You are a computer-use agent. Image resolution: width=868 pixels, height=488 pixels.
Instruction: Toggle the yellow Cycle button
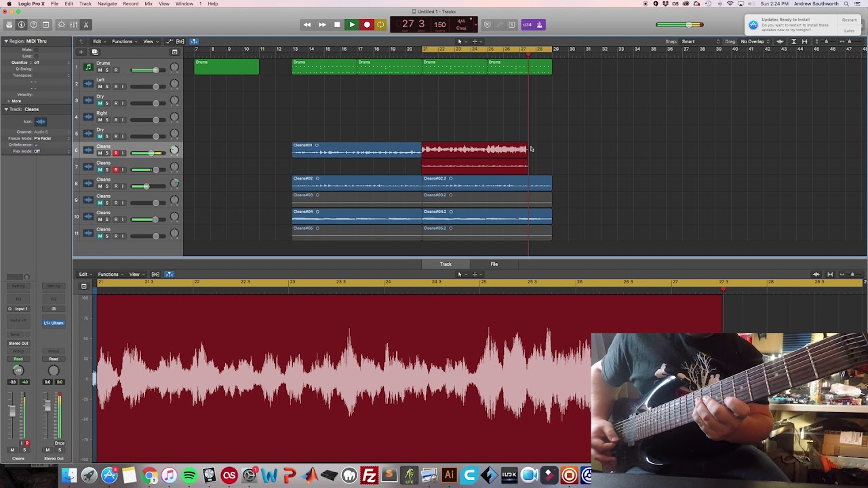(x=380, y=25)
